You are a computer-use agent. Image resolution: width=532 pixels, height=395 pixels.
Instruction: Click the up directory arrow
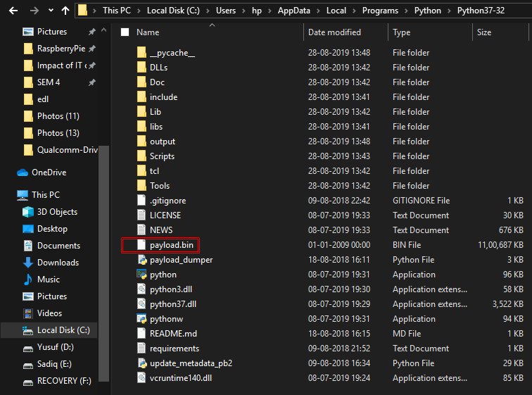(65, 11)
